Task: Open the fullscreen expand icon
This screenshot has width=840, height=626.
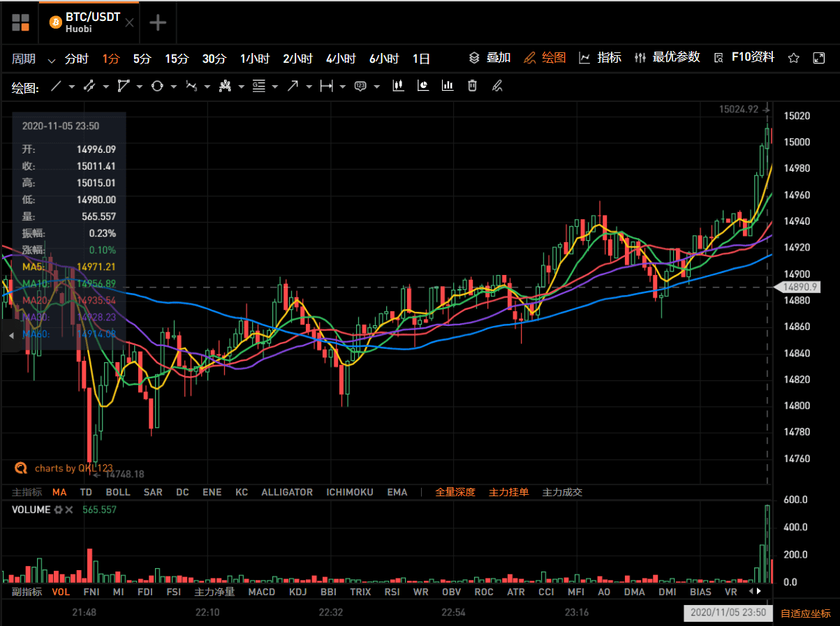Action: pos(819,58)
